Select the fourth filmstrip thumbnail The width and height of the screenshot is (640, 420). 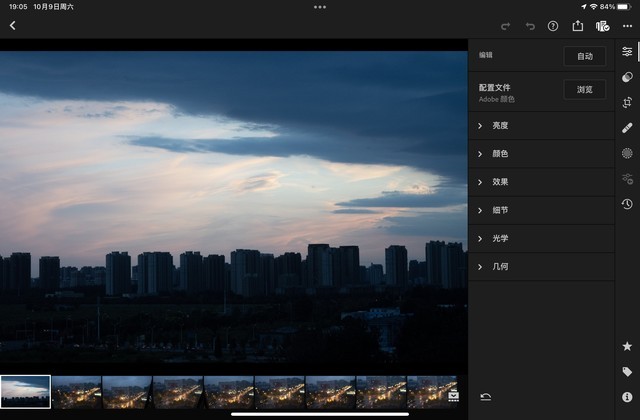point(178,392)
